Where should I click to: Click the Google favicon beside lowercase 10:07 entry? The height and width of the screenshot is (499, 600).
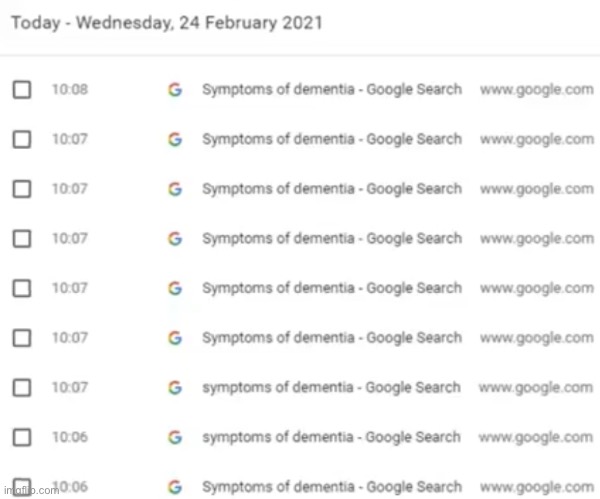pos(175,387)
